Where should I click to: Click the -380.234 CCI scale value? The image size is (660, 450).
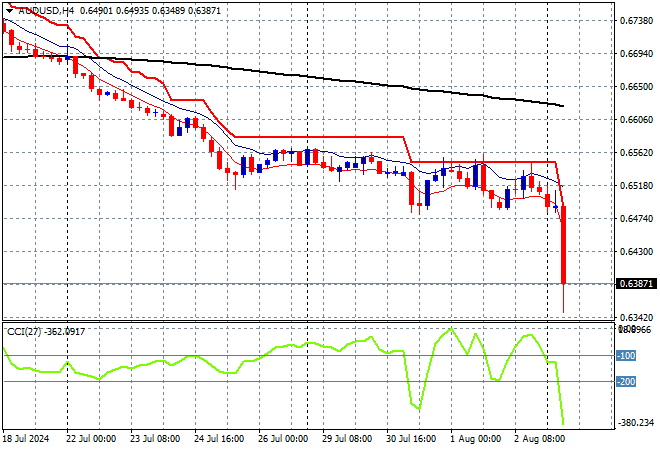coord(636,423)
